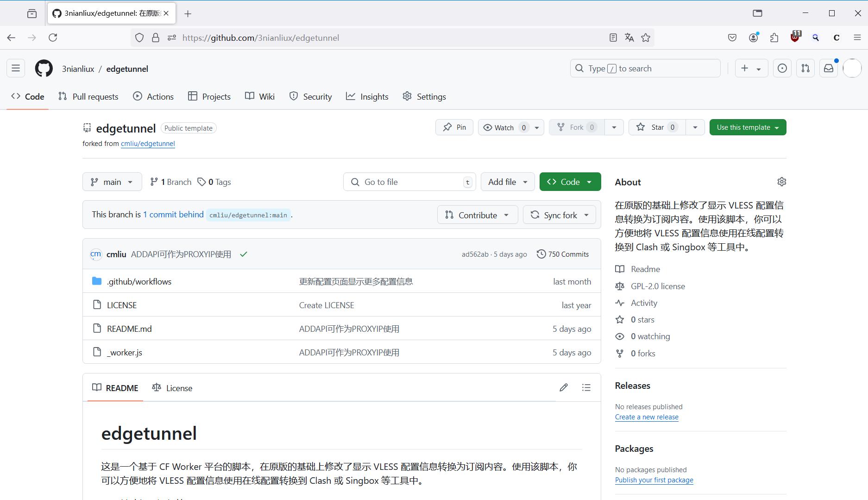This screenshot has width=868, height=500.
Task: Open the Firefox account icon
Action: pos(754,38)
